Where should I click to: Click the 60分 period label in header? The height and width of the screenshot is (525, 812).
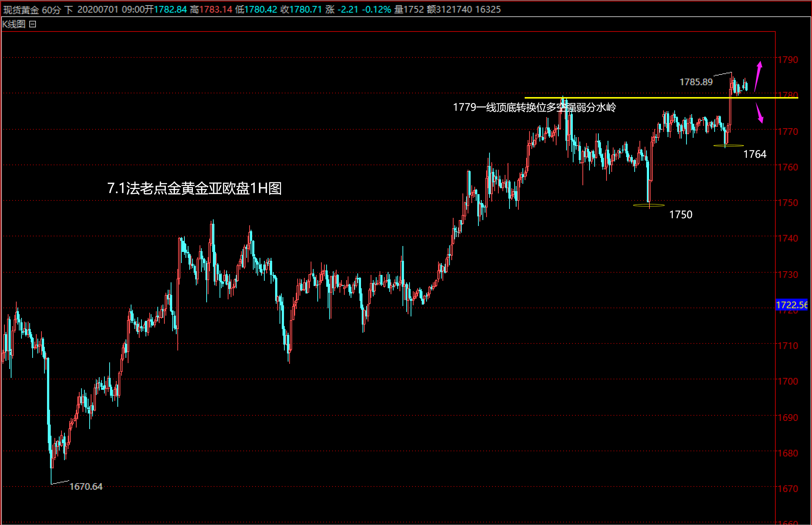coord(51,10)
